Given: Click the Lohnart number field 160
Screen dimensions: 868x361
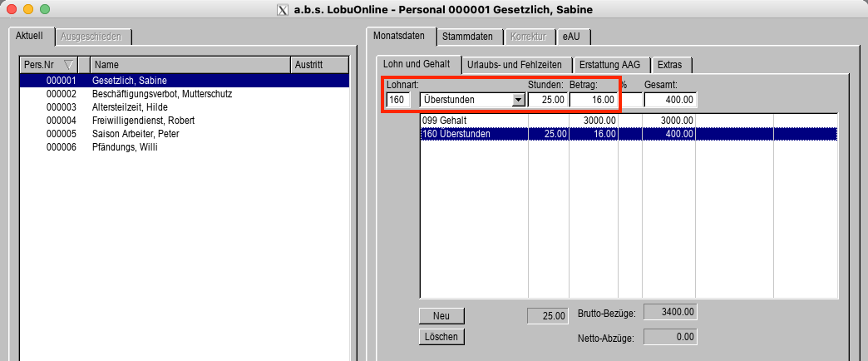Looking at the screenshot, I should [x=398, y=100].
